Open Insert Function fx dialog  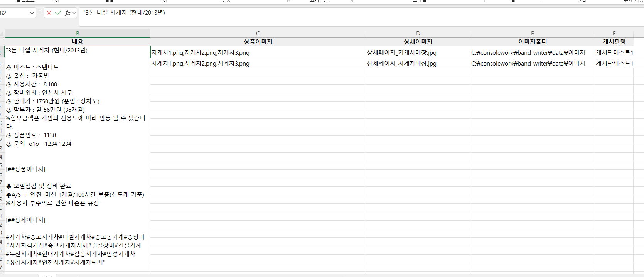(67, 13)
